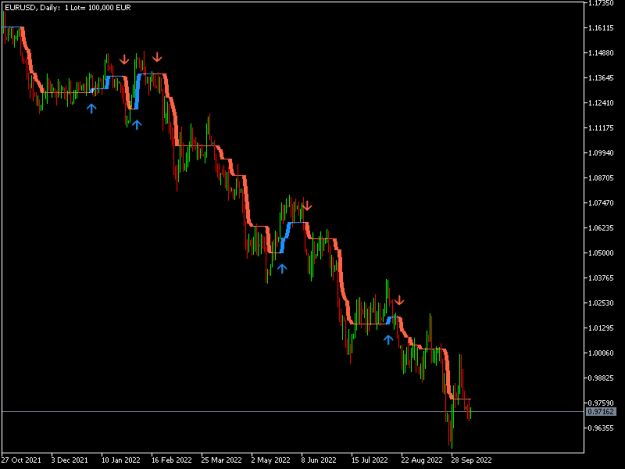Select the blue trend line segment near May 2022
625x469 pixels.
click(288, 236)
